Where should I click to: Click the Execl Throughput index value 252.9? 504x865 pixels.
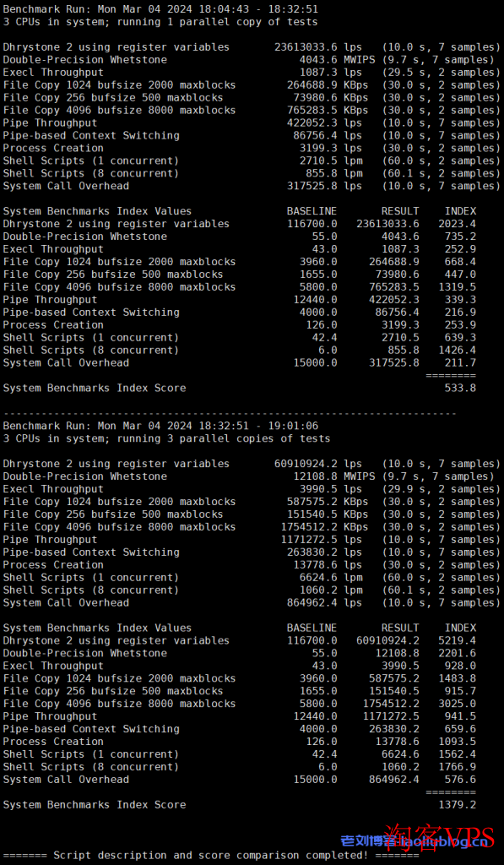coord(460,249)
